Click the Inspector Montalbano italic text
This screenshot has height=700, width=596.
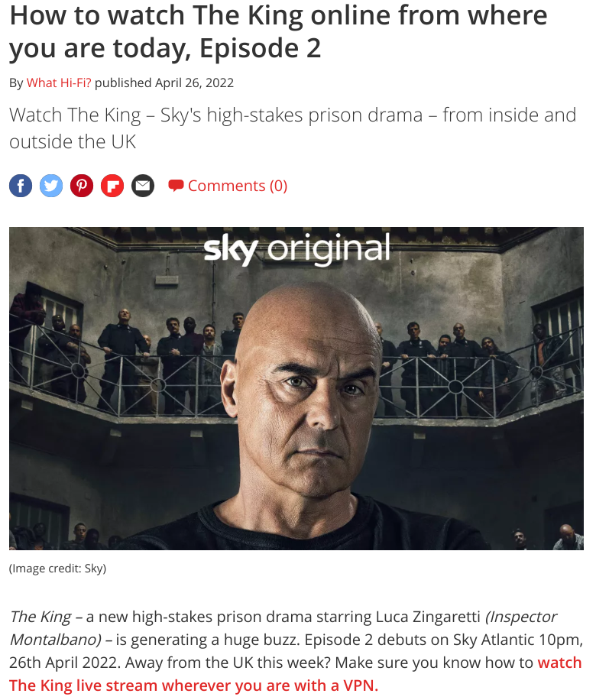pyautogui.click(x=283, y=628)
